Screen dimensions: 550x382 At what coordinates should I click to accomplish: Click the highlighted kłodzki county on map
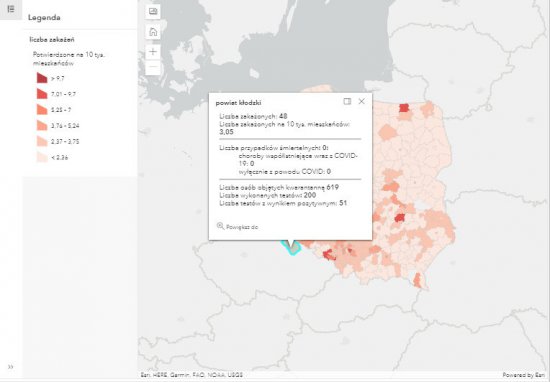294,248
